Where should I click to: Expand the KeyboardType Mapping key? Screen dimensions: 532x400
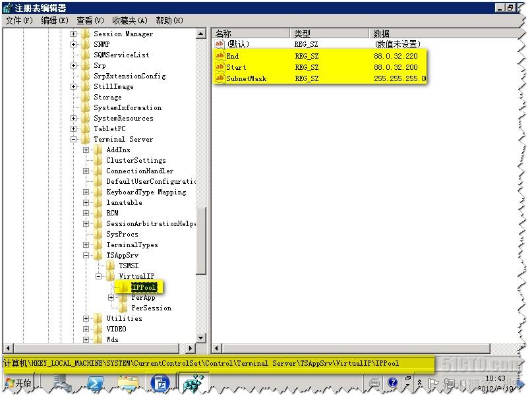pos(86,192)
